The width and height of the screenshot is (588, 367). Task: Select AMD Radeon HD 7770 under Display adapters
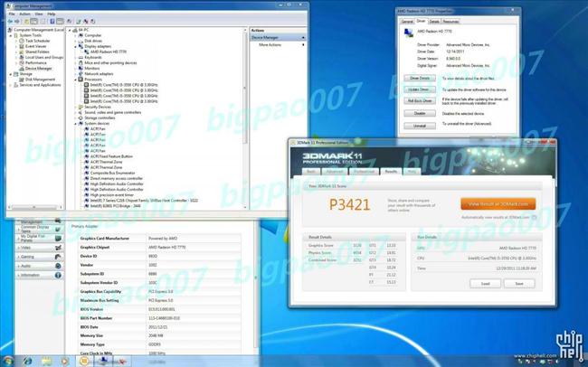point(108,52)
